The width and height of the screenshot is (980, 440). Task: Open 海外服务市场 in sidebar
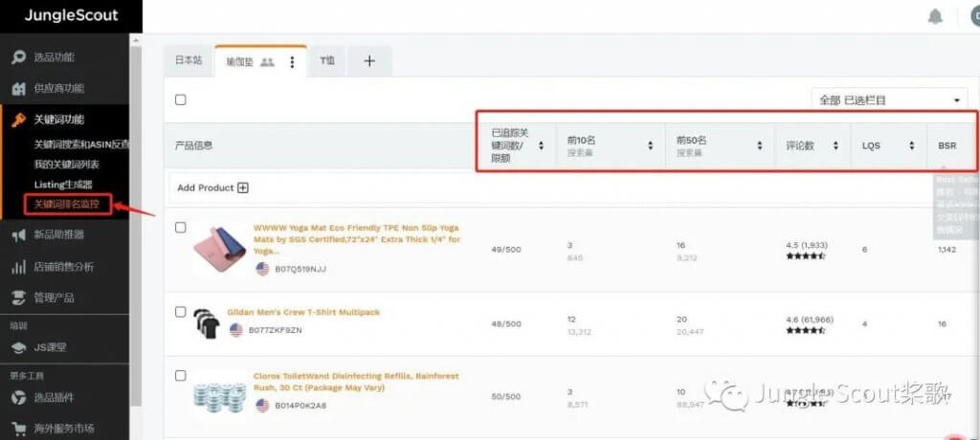(x=64, y=429)
